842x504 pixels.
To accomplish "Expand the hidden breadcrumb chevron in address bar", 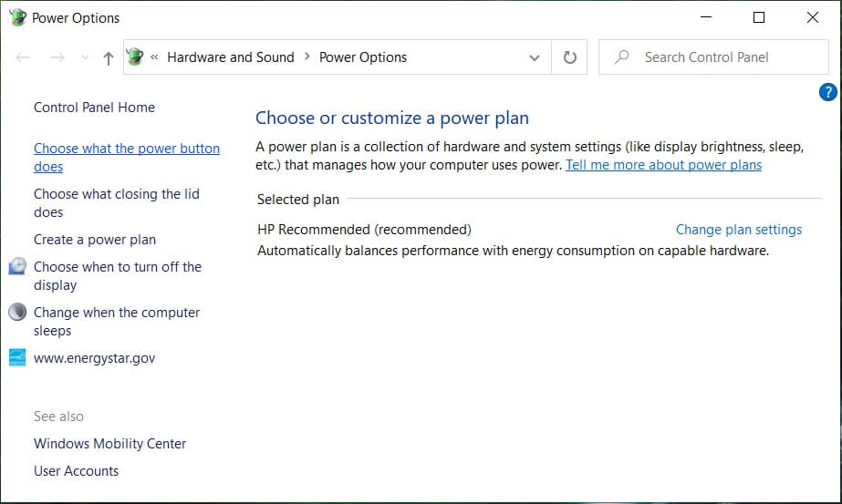I will tap(154, 57).
